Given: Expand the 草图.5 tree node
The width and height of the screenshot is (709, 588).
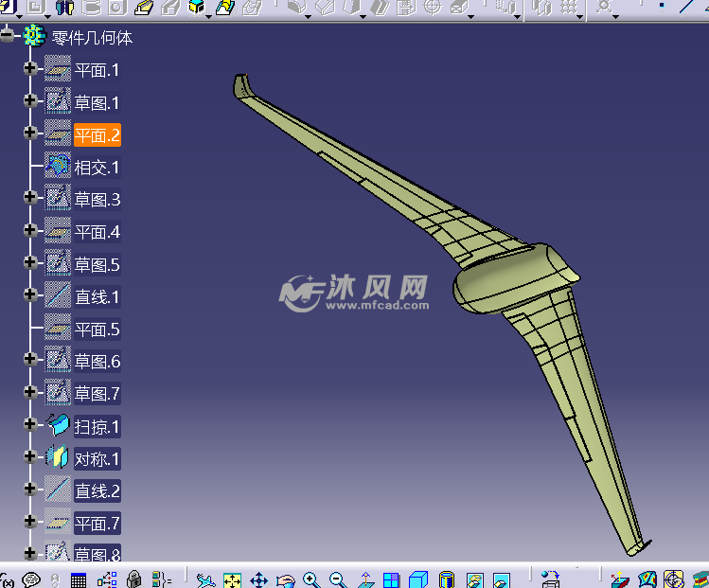Looking at the screenshot, I should (x=30, y=262).
